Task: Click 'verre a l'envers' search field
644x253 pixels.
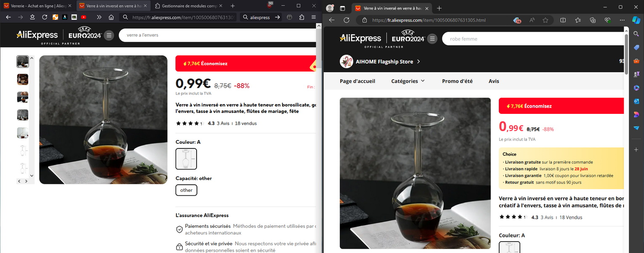Action: coord(217,35)
